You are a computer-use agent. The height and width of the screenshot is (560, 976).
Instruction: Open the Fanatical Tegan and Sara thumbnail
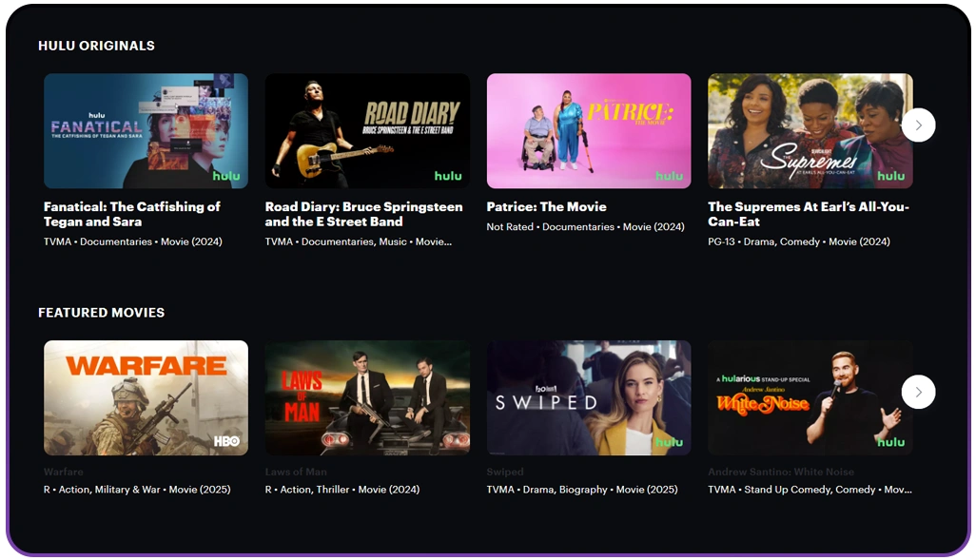click(146, 130)
